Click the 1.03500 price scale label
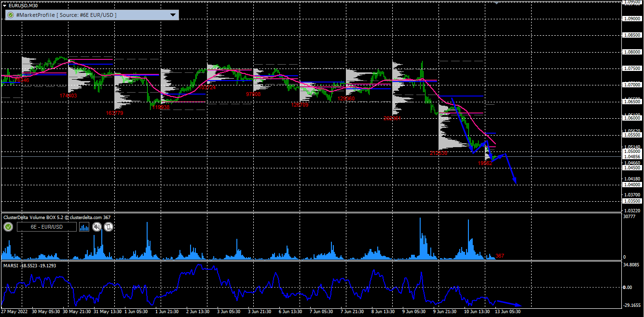 631,201
